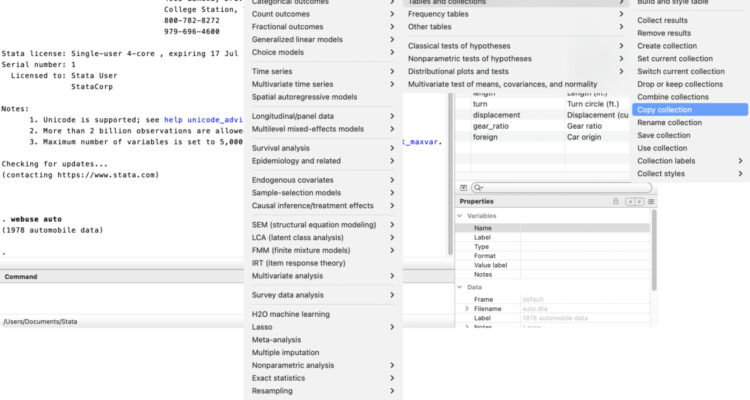Click the filter icon beside the search field
This screenshot has width=750, height=400.
[463, 187]
